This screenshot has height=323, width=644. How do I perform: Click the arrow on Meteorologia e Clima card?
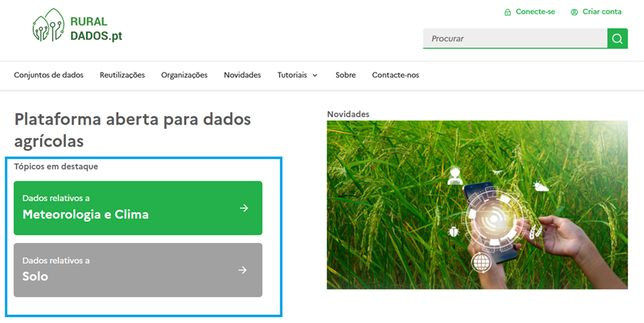coord(244,208)
